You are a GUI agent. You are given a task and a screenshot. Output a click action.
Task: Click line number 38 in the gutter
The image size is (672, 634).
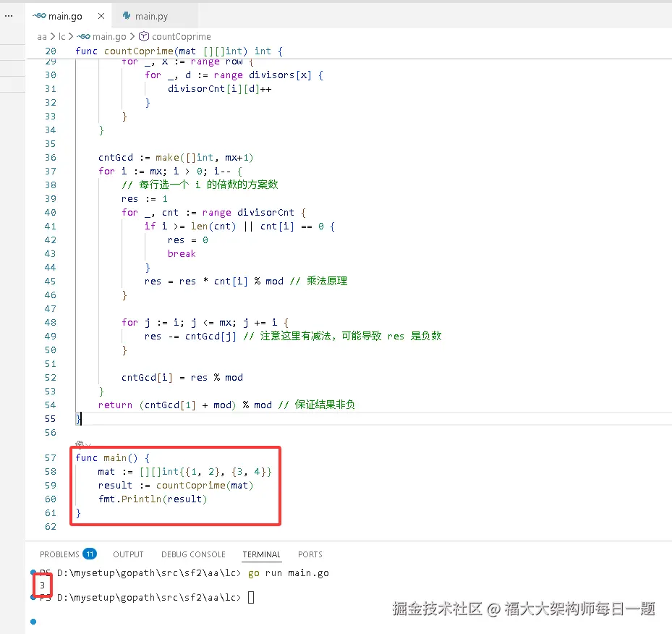click(x=49, y=185)
